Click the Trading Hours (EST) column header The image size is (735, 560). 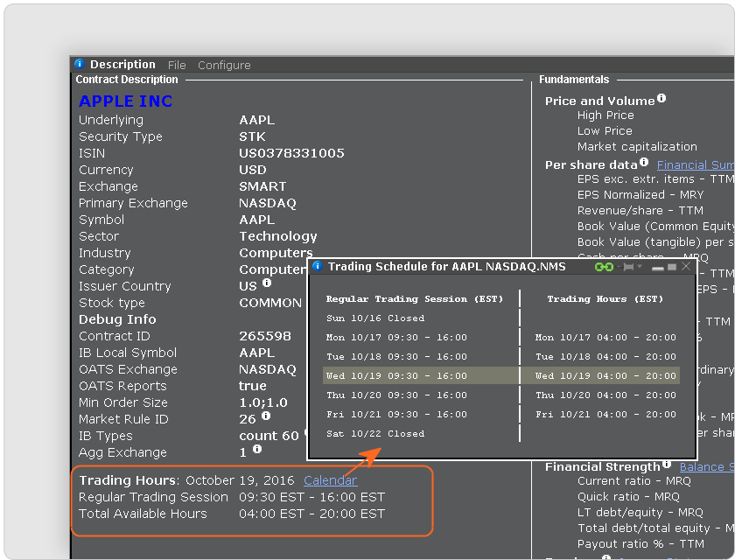[605, 299]
